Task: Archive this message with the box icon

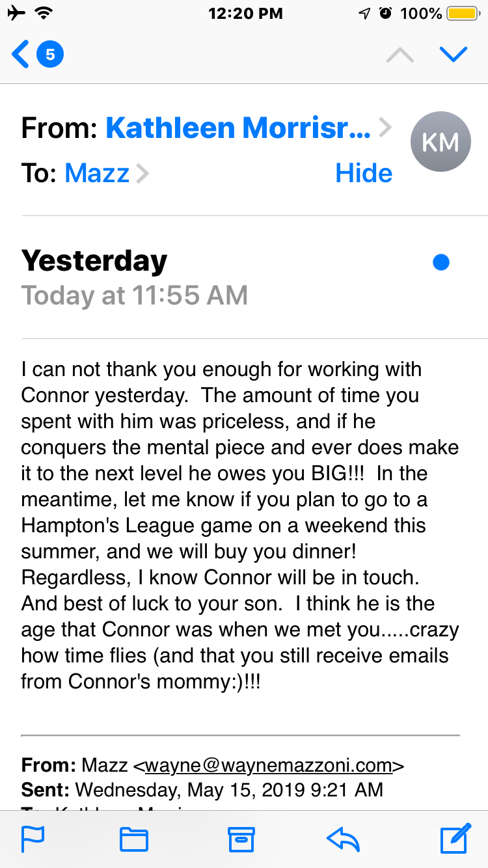Action: (x=241, y=839)
